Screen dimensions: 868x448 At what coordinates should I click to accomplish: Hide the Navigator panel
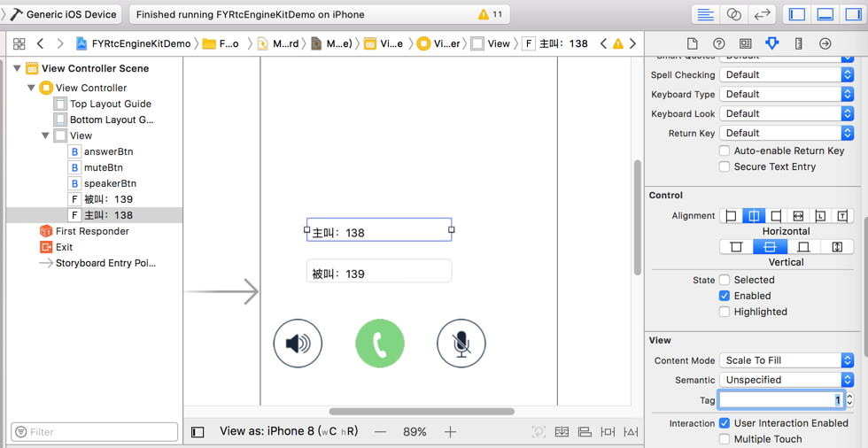click(796, 14)
